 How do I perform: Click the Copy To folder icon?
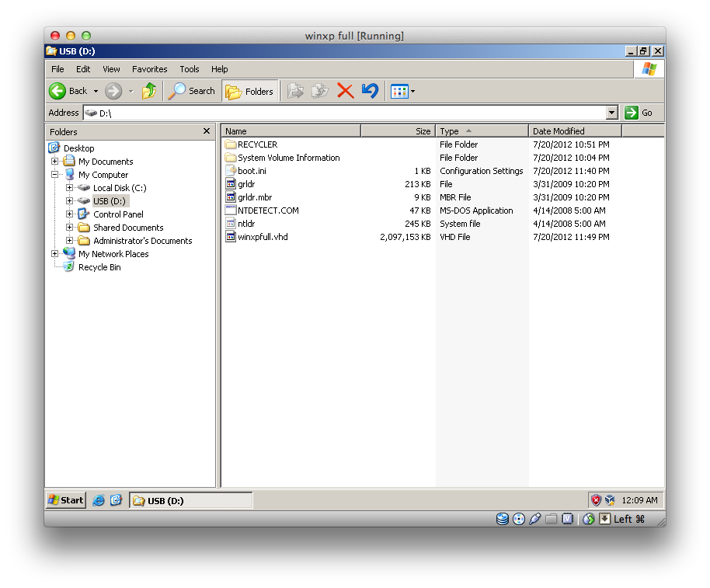tap(320, 91)
